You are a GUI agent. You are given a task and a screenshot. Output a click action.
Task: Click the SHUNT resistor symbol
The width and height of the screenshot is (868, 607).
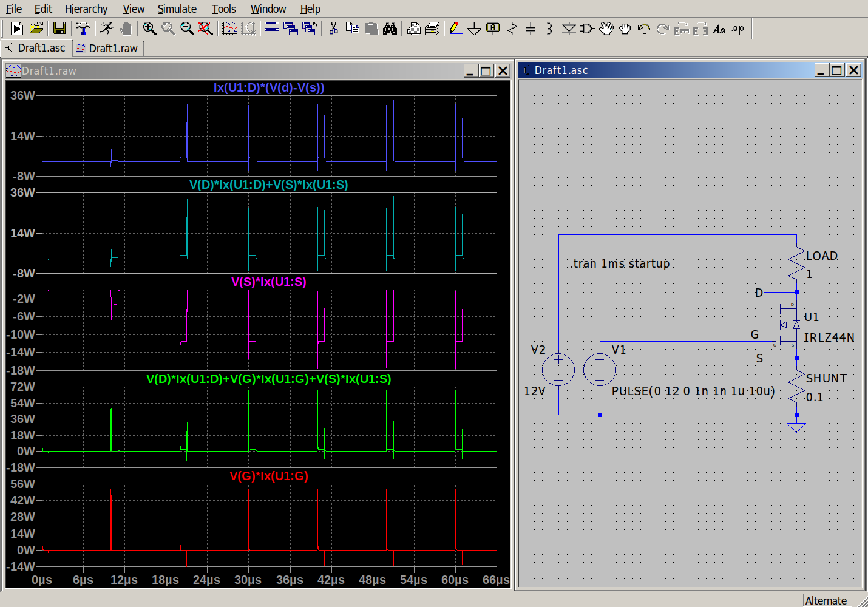796,387
